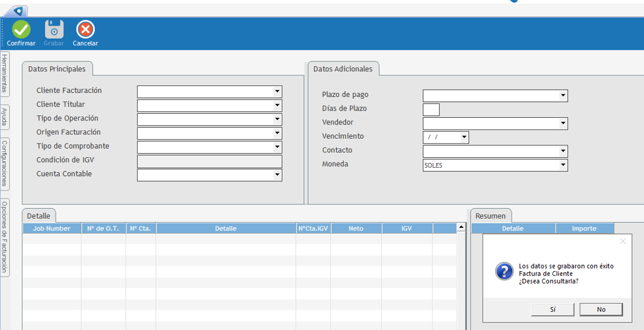Open the Vencimiento date picker arrow
The height and width of the screenshot is (330, 644).
[x=464, y=137]
